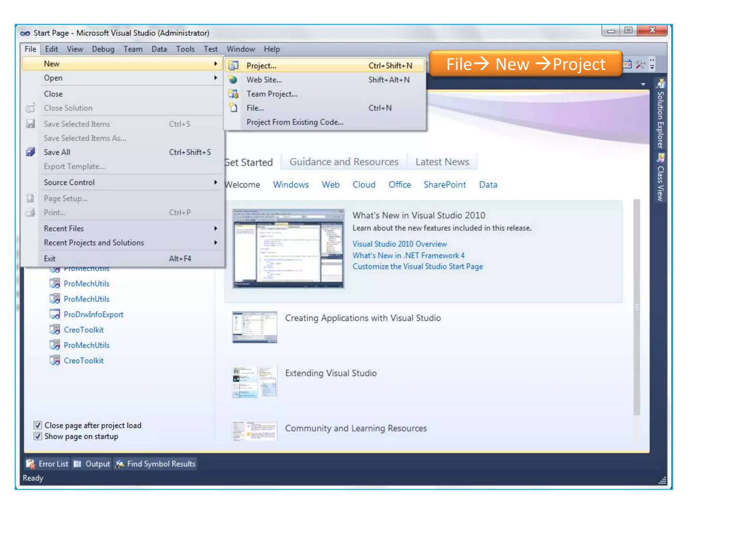Viewport: 747px width, 560px height.
Task: Click the What's New screenshot thumbnail
Action: (x=288, y=249)
